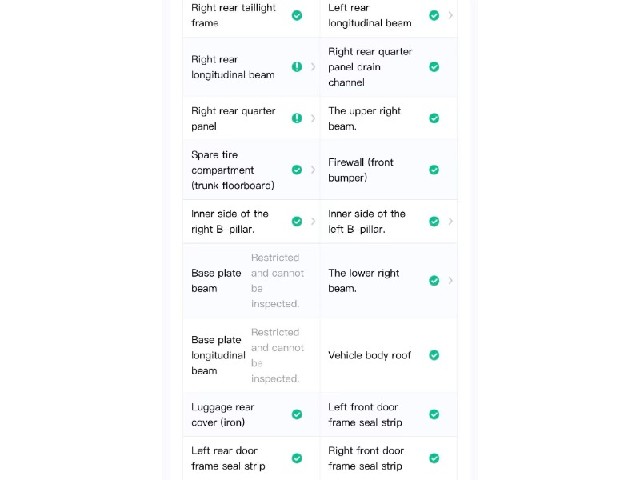Expand Spare tire compartment chevron

(x=313, y=170)
